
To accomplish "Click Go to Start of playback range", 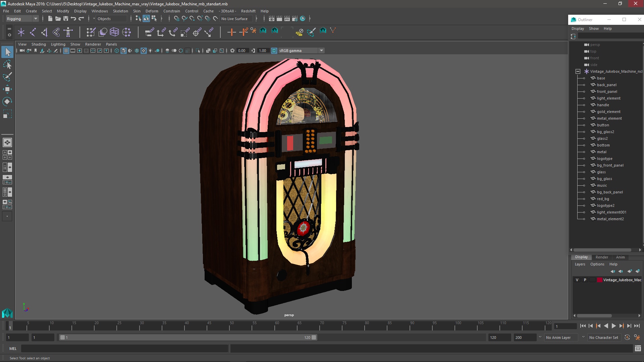I will click(x=583, y=326).
